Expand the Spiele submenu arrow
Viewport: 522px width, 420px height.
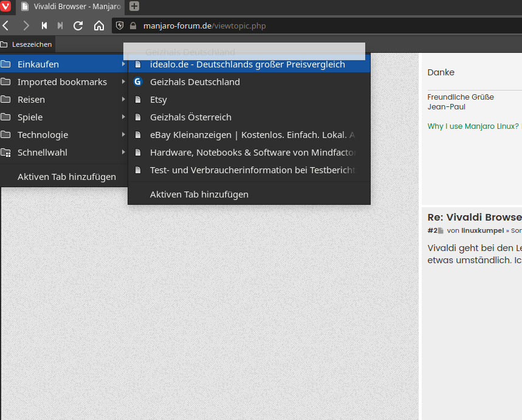click(123, 117)
